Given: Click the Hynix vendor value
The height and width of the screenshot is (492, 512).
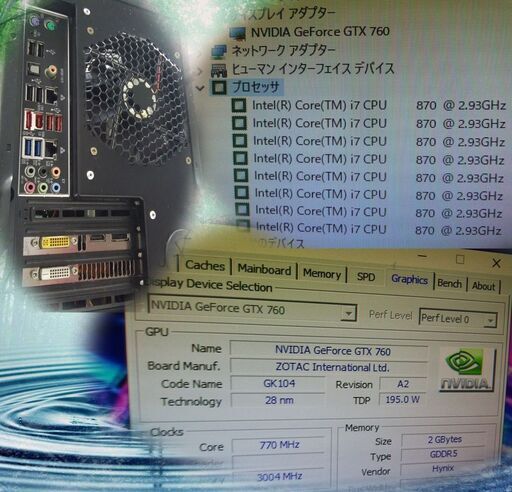Looking at the screenshot, I should coord(444,469).
